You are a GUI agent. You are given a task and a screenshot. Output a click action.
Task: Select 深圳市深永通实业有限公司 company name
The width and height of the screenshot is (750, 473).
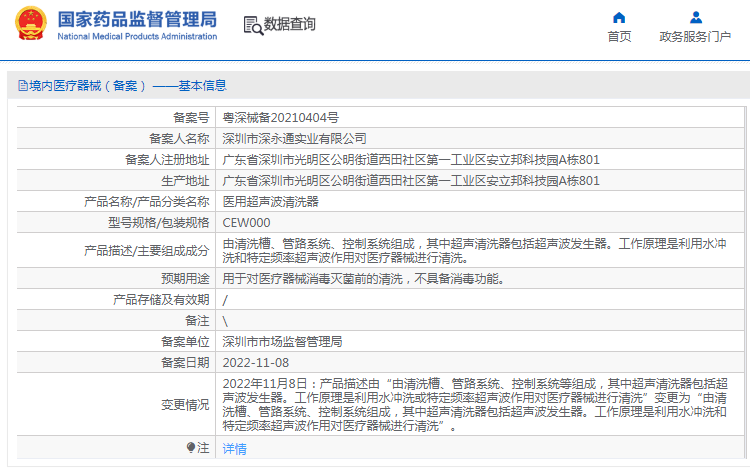click(295, 139)
